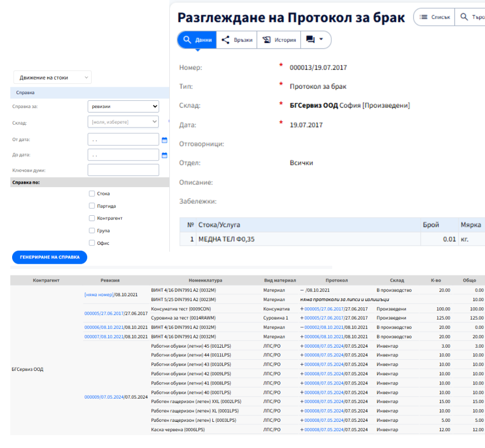Click the plus icon beside protocol 000005/27.06.2017 Консуматив row
485x448 pixels.
302,309
